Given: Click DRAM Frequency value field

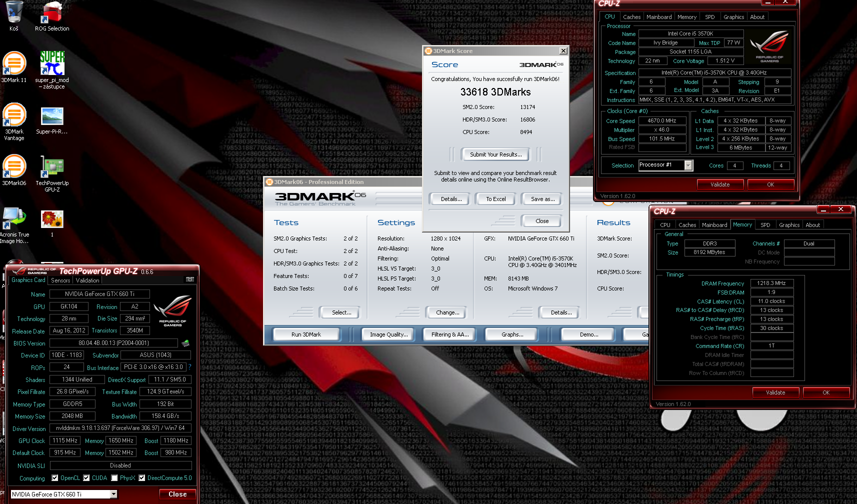Looking at the screenshot, I should [771, 283].
